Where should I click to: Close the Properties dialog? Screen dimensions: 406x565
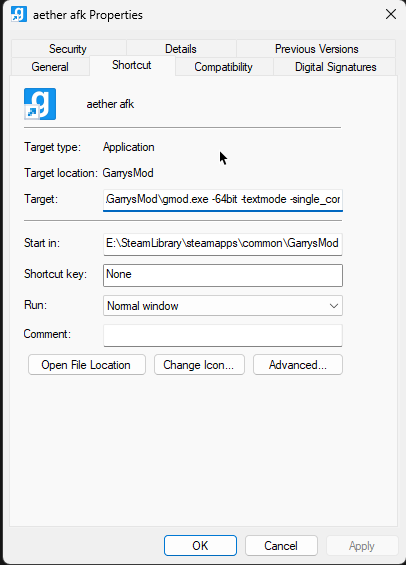[391, 14]
